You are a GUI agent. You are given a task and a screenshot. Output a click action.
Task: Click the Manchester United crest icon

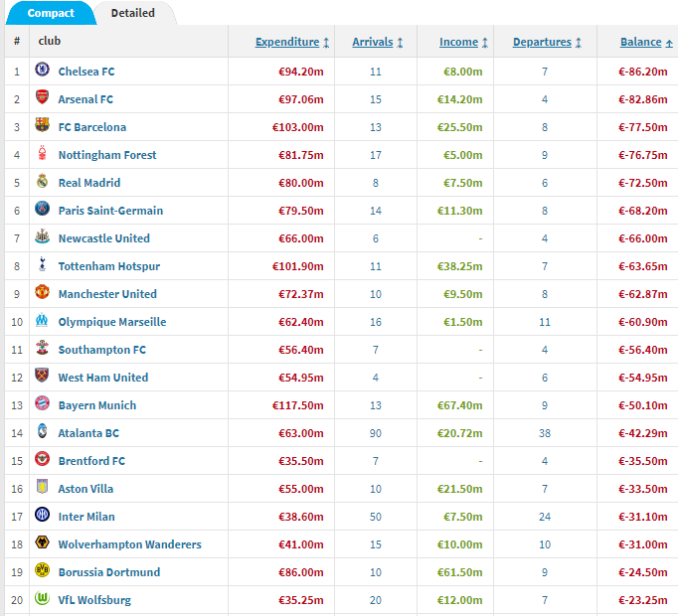(x=42, y=294)
